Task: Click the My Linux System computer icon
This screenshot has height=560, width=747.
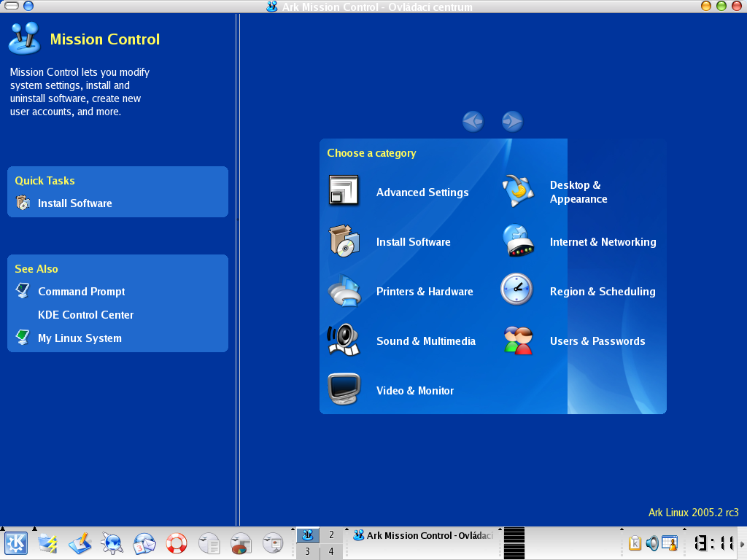Action: click(23, 337)
